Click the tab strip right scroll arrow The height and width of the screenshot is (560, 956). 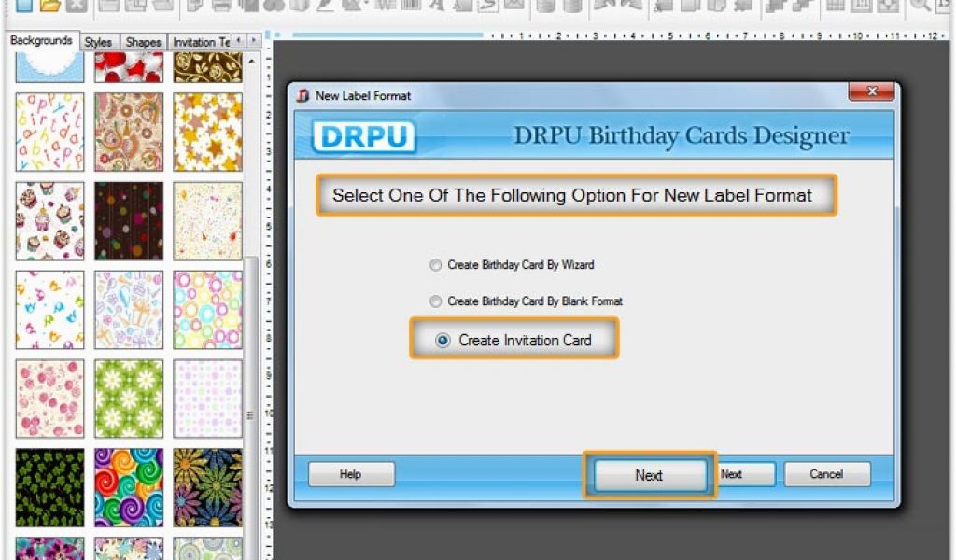click(x=254, y=40)
